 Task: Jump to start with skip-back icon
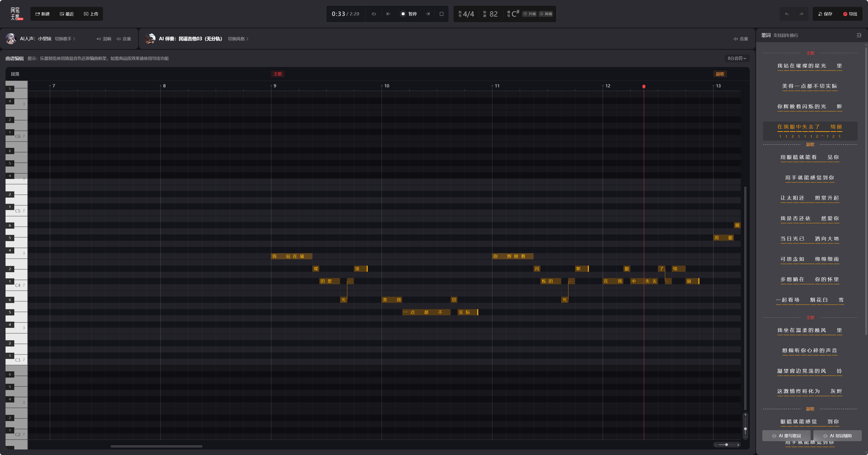(x=388, y=14)
